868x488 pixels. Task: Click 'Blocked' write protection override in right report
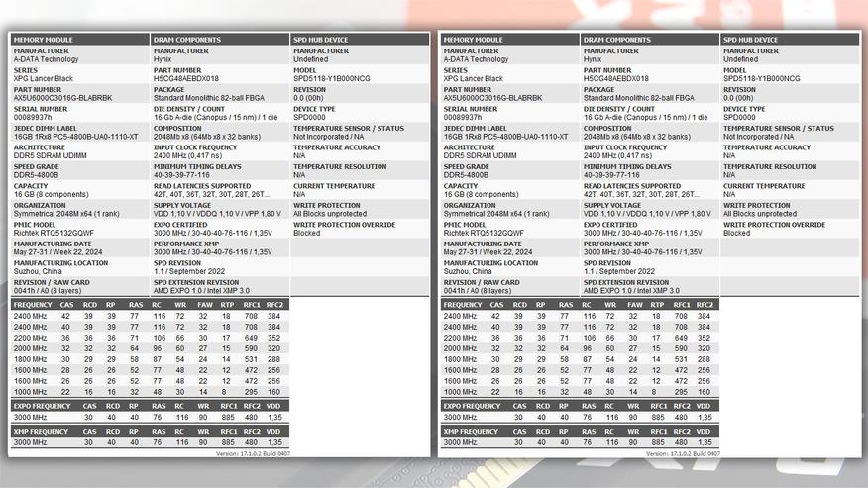(737, 233)
